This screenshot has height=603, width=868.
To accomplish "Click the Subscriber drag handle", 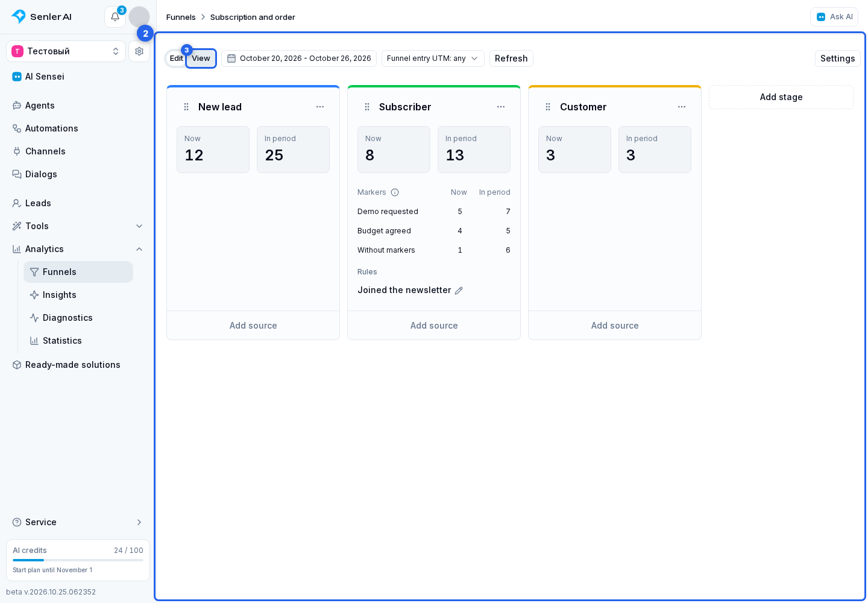I will (x=367, y=107).
